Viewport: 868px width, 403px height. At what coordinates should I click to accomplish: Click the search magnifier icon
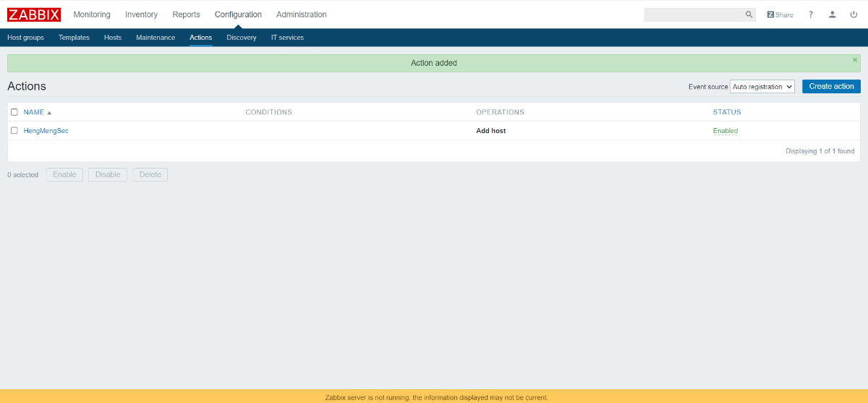tap(749, 14)
